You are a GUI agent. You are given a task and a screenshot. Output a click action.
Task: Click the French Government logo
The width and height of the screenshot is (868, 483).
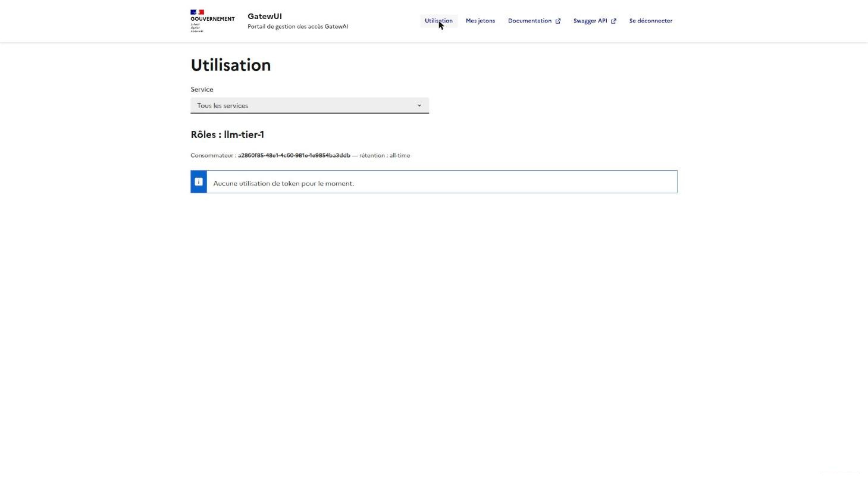(x=212, y=21)
